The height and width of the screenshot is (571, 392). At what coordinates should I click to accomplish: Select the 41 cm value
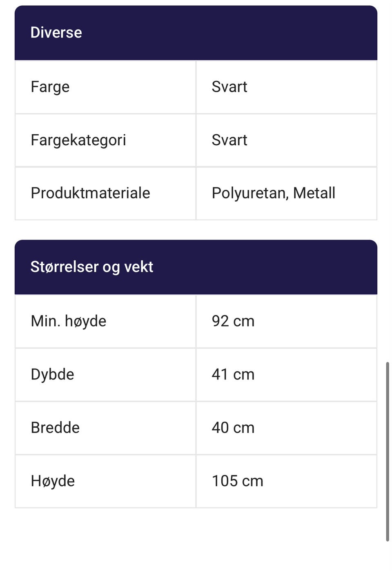pyautogui.click(x=233, y=374)
